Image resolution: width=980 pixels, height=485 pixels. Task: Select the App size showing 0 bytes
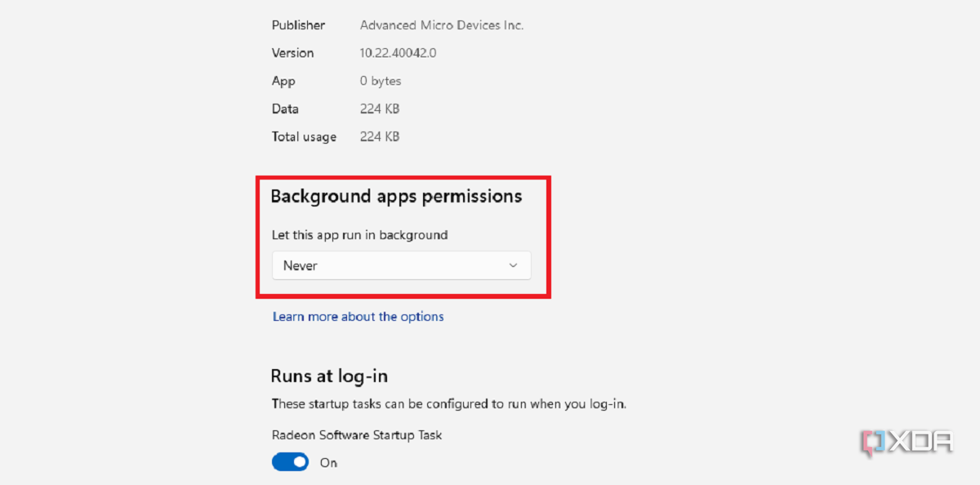(x=380, y=81)
